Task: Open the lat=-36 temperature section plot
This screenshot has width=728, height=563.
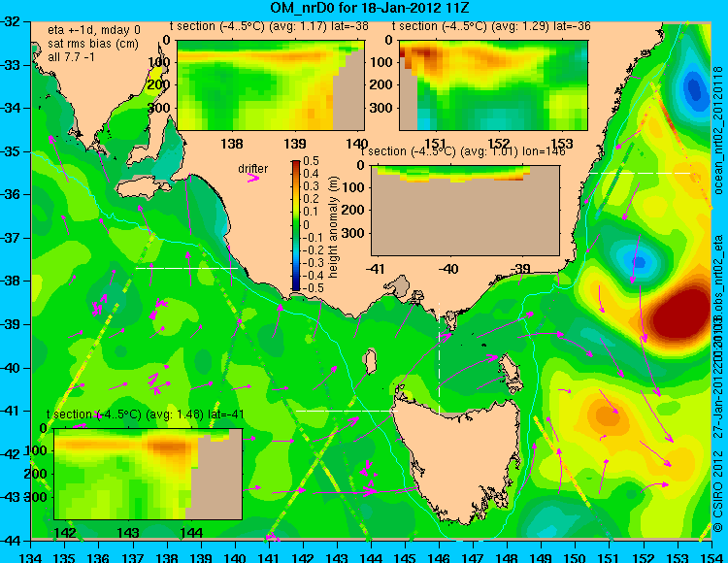Action: pos(493,85)
